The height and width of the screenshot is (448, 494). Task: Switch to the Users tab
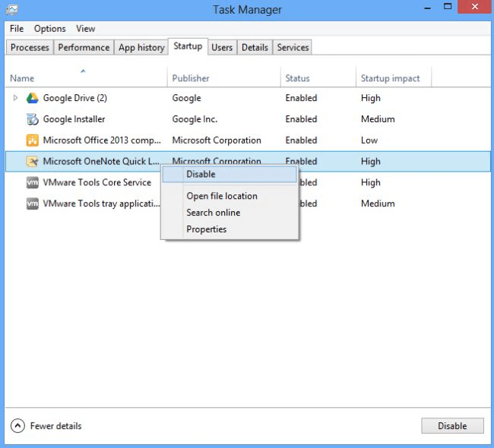coord(222,48)
